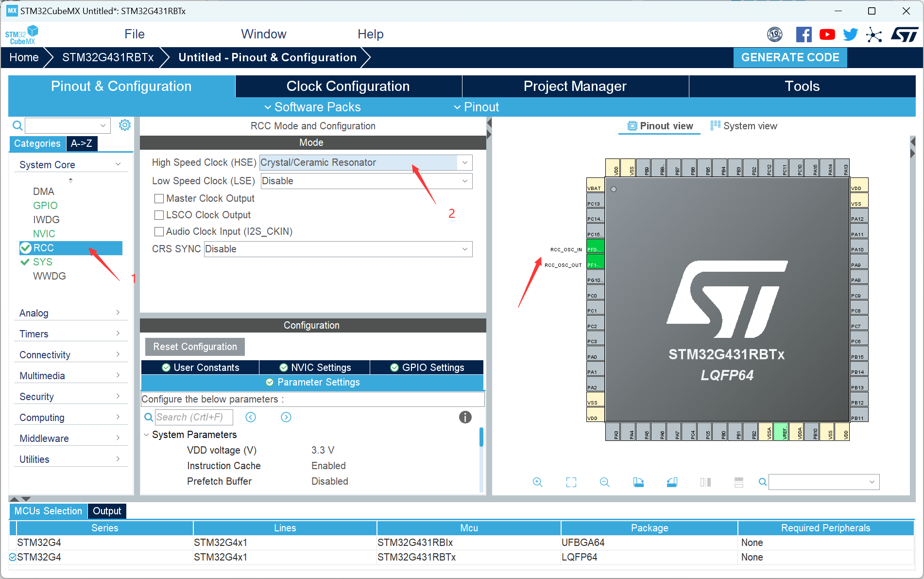Open the Software Packs dropdown
The image size is (924, 579).
312,107
